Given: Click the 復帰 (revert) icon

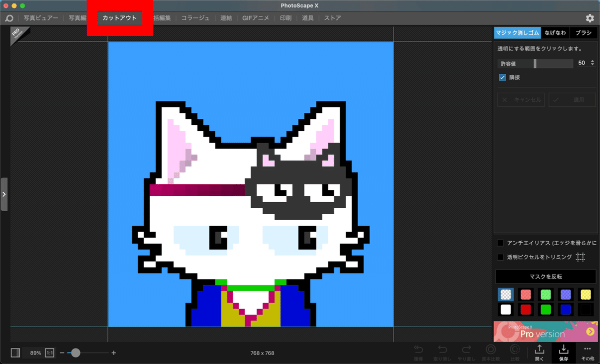Looking at the screenshot, I should click(x=418, y=353).
